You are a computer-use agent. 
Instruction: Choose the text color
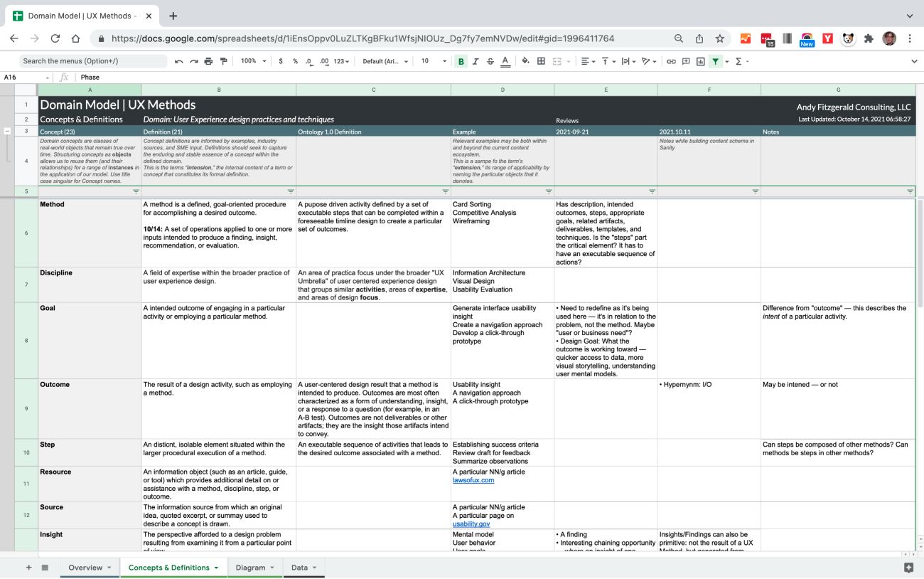pyautogui.click(x=505, y=61)
